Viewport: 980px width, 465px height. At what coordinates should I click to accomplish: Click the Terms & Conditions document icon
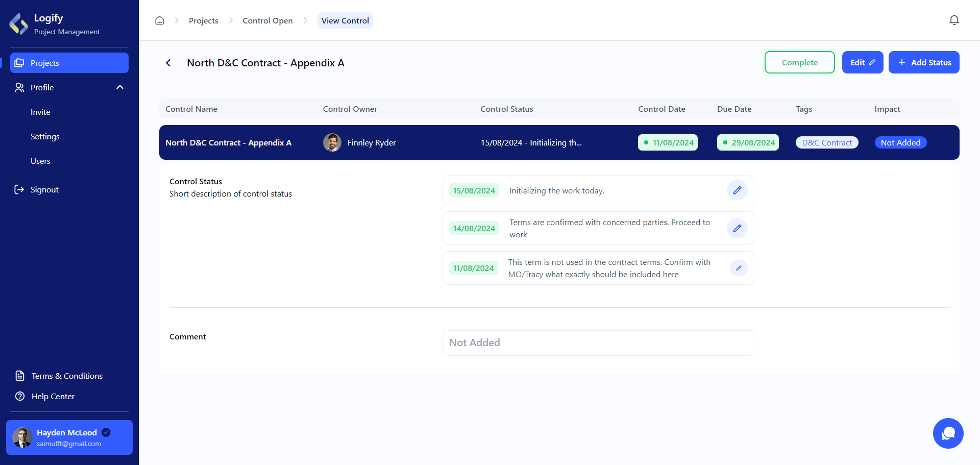[x=20, y=376]
